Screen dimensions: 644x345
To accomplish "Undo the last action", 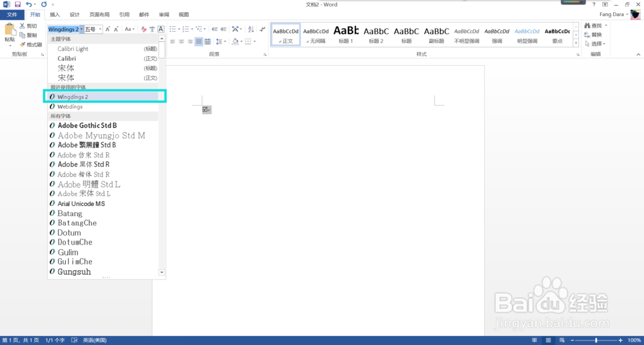I will click(x=29, y=5).
